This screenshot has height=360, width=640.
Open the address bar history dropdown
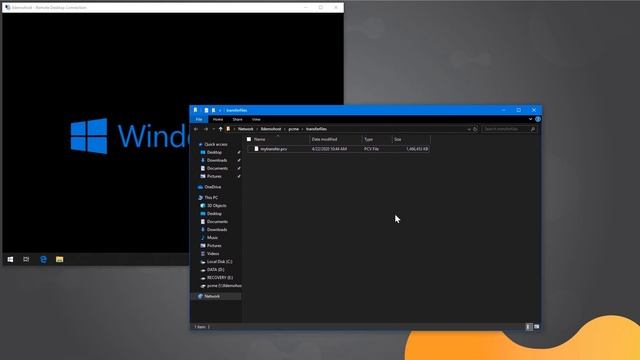coord(469,129)
